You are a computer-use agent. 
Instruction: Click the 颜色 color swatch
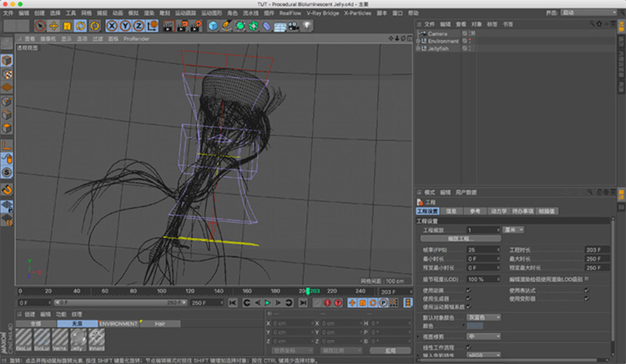pyautogui.click(x=475, y=326)
